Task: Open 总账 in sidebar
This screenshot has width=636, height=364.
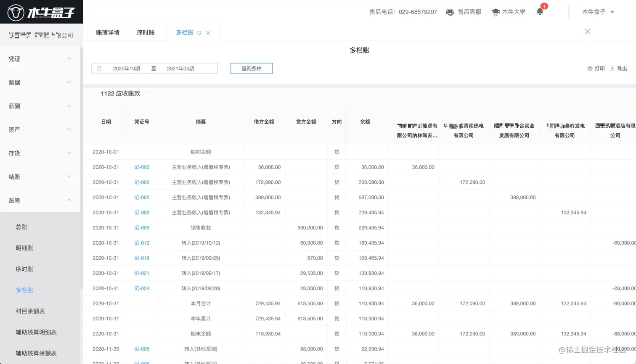Action: point(21,227)
